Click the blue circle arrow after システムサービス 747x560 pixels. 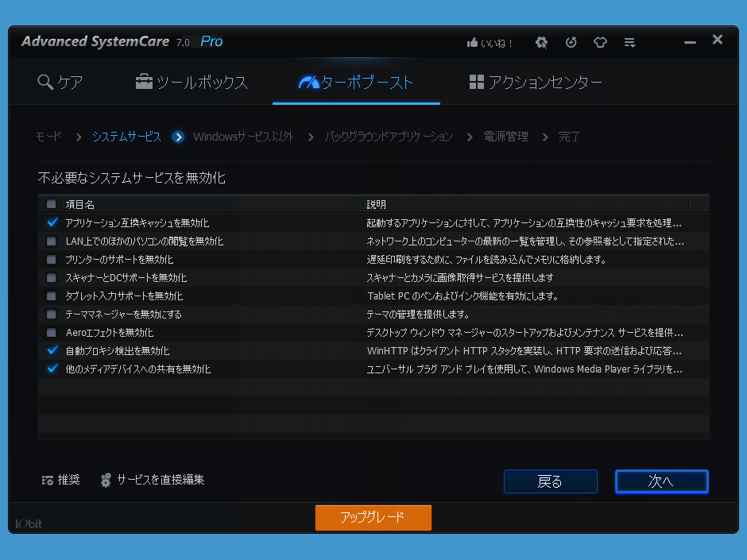[178, 137]
